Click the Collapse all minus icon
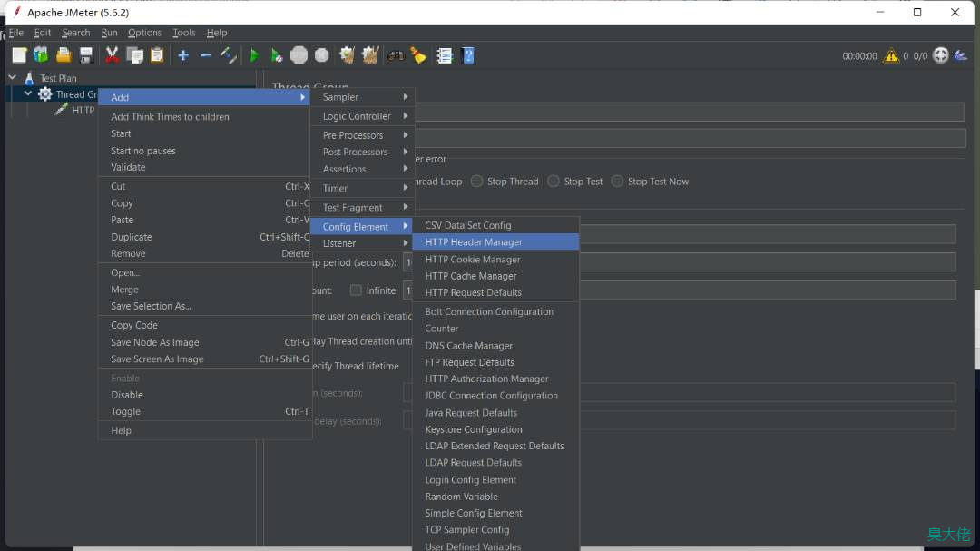Screen dimensions: 980x551 206,55
